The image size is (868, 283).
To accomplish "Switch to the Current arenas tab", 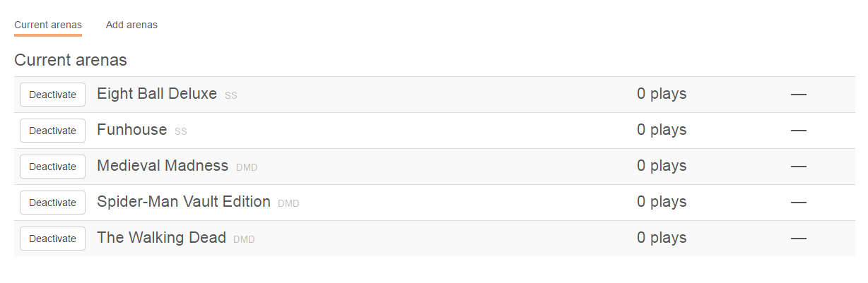I will point(48,25).
